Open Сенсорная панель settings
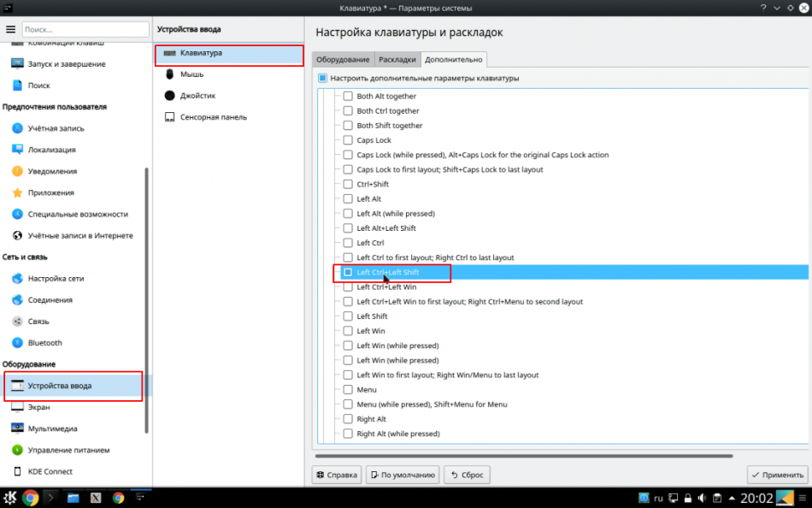 (214, 117)
